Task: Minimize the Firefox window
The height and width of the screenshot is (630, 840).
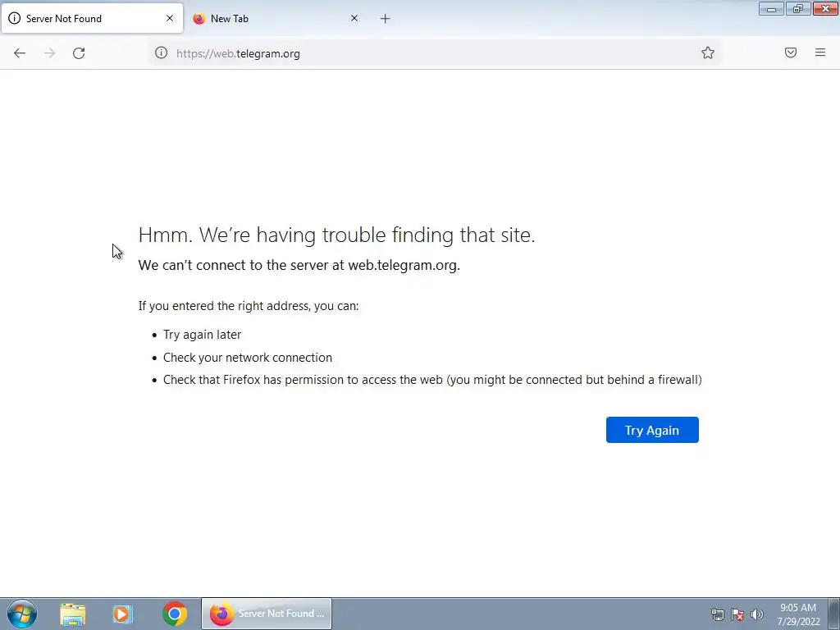Action: [771, 8]
